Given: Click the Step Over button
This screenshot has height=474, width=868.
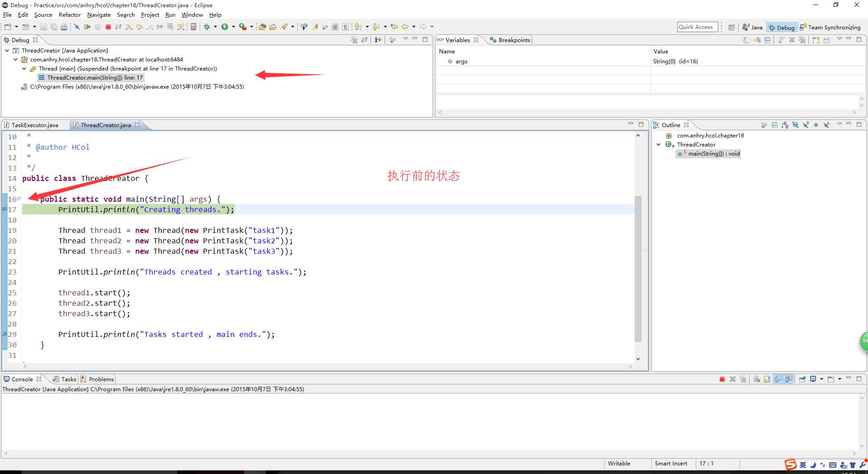Looking at the screenshot, I should point(139,27).
